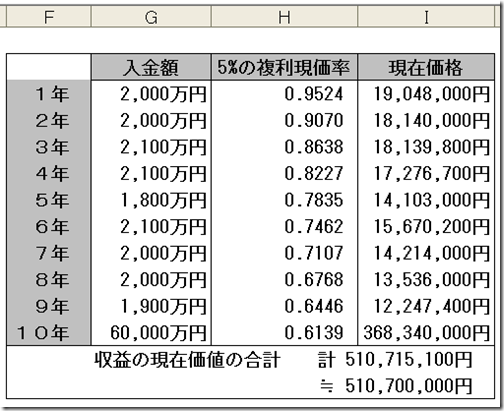504x411 pixels.
Task: Select the 0.6768 rate cell
Action: (x=284, y=280)
